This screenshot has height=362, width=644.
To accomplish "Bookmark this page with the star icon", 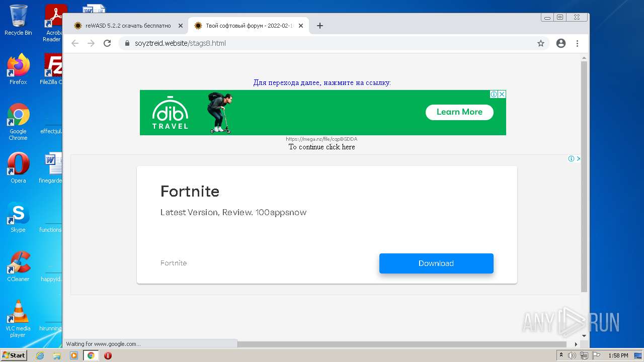I will click(x=541, y=43).
